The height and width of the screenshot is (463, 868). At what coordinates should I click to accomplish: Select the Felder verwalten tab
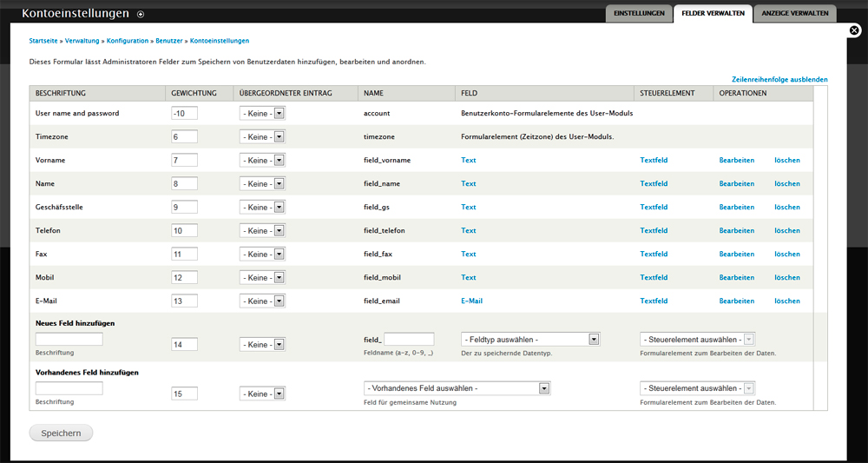pyautogui.click(x=713, y=13)
